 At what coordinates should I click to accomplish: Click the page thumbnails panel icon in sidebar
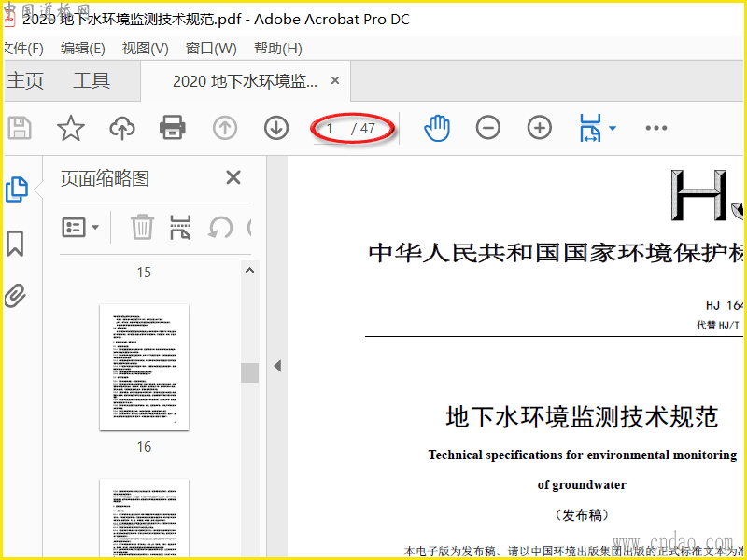click(17, 189)
